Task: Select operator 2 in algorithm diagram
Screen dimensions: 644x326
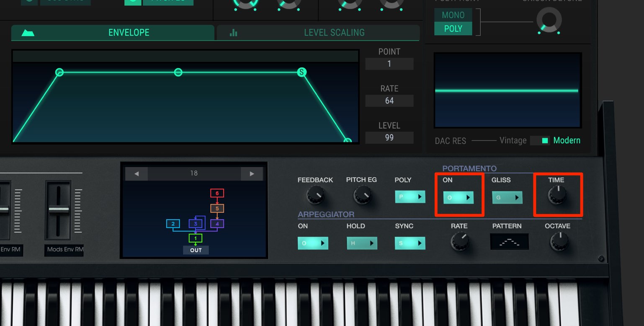Action: point(173,224)
